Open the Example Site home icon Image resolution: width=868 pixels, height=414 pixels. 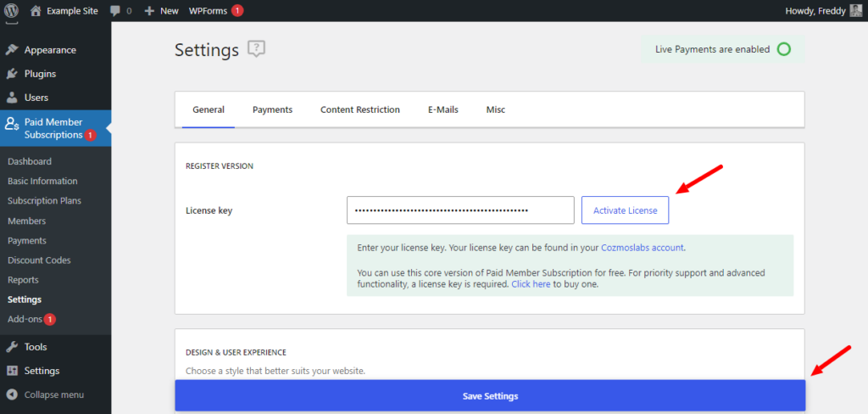pos(36,10)
